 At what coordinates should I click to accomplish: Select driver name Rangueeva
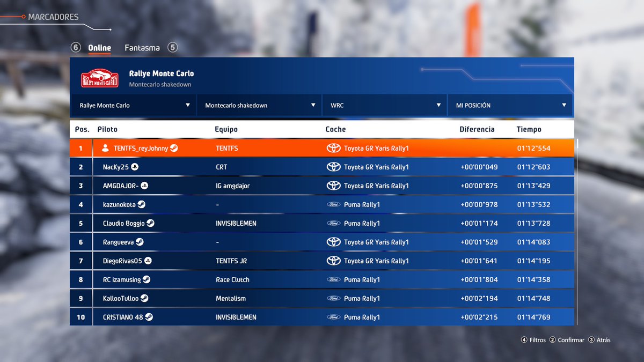(118, 242)
